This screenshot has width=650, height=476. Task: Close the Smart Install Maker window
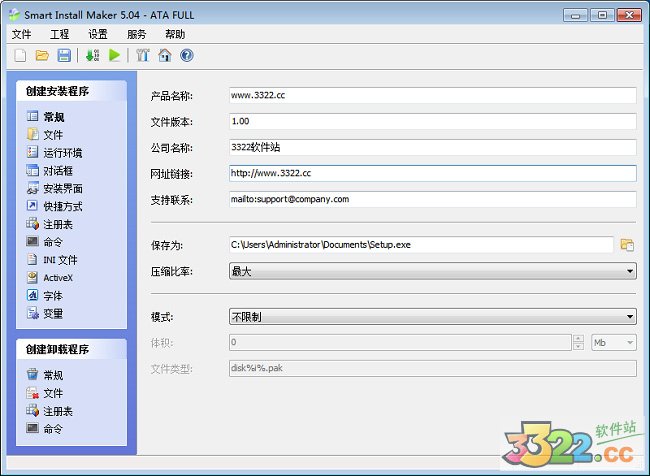(629, 15)
